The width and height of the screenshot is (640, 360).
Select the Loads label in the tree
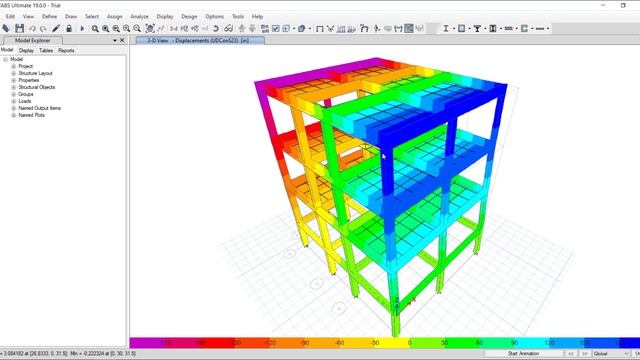24,101
